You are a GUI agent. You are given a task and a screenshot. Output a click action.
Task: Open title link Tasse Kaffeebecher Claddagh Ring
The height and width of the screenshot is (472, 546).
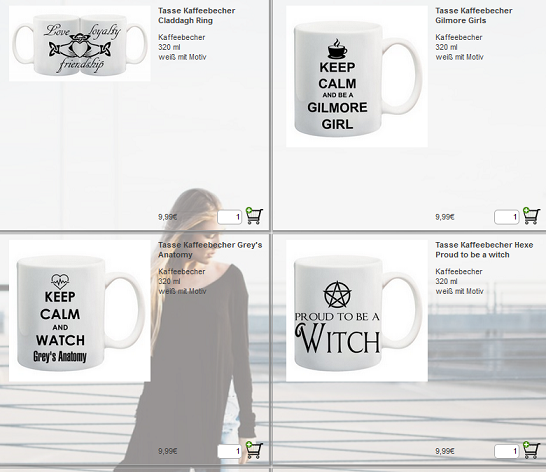pyautogui.click(x=196, y=16)
